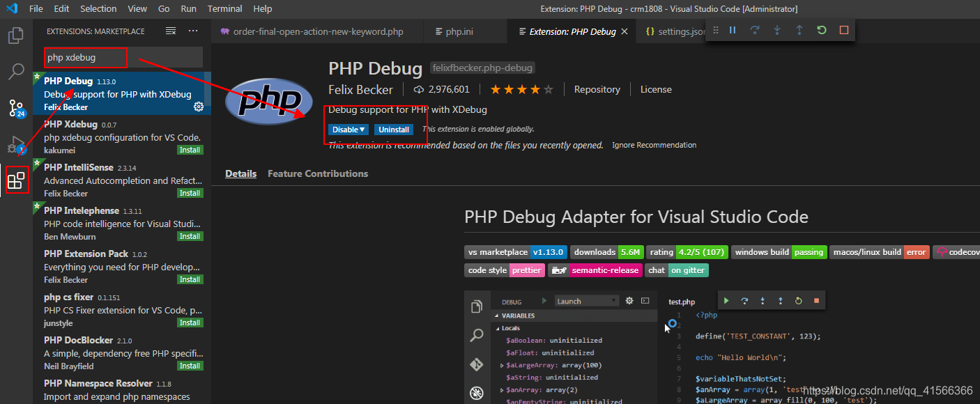Image resolution: width=980 pixels, height=404 pixels.
Task: Click the Step Over debug icon
Action: pos(756,30)
